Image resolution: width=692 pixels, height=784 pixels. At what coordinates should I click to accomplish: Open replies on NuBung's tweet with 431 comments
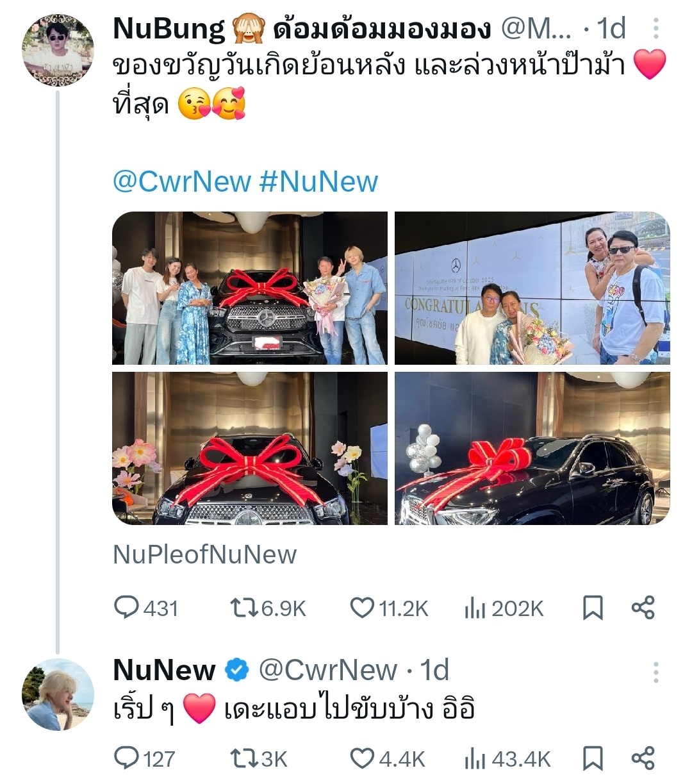click(146, 608)
